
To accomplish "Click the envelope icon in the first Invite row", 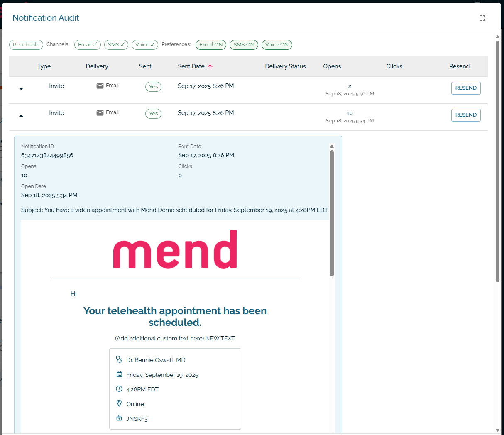I will [x=100, y=86].
